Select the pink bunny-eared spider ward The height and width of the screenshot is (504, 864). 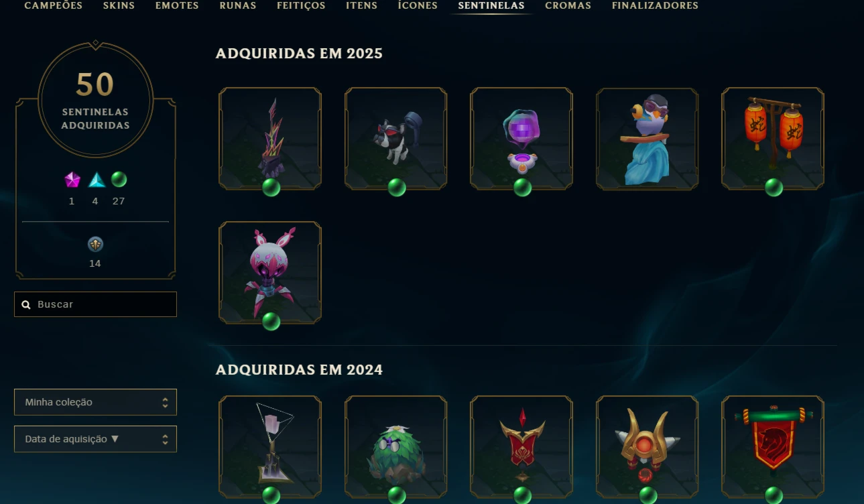click(x=270, y=273)
